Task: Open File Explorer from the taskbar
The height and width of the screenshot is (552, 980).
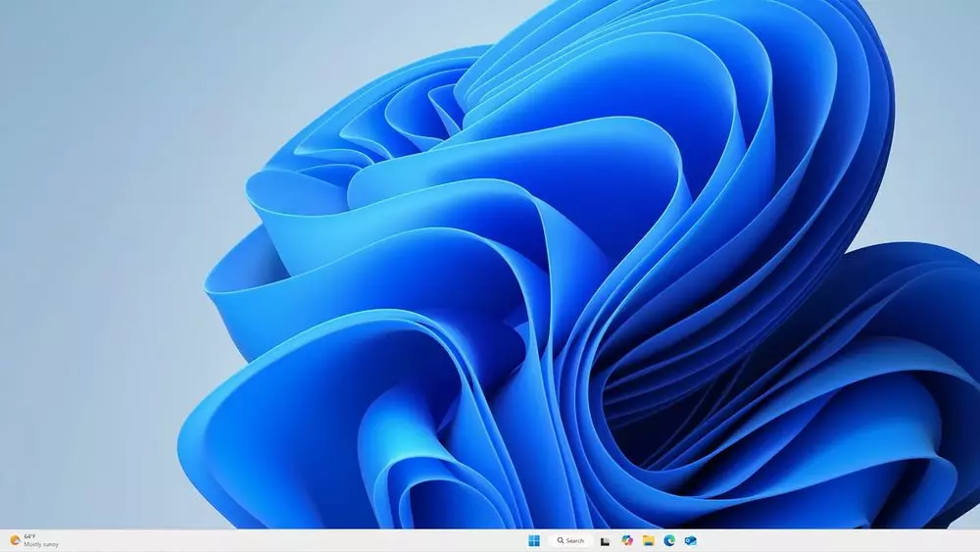Action: click(648, 541)
